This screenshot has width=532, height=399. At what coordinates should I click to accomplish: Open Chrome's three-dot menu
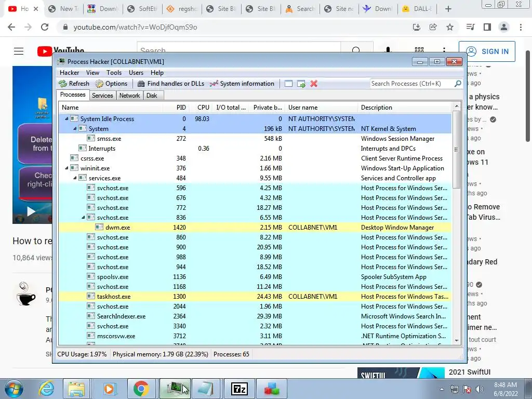[x=521, y=27]
